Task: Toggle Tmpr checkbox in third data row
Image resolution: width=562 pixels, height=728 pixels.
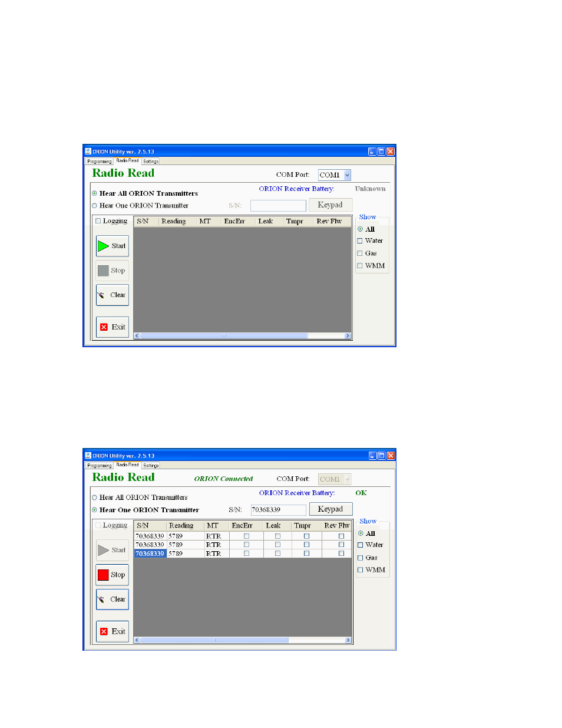Action: click(306, 554)
